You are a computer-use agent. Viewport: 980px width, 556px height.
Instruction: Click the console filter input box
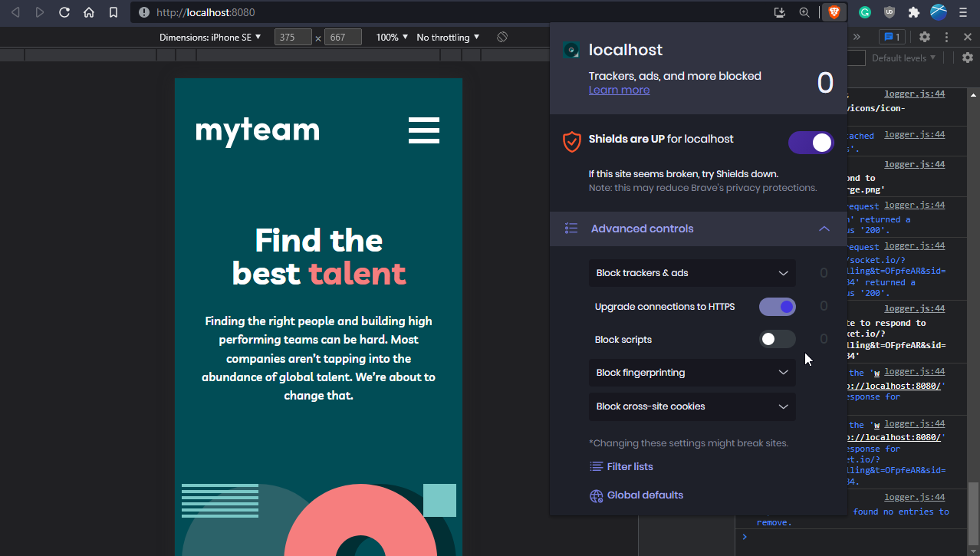pyautogui.click(x=856, y=58)
